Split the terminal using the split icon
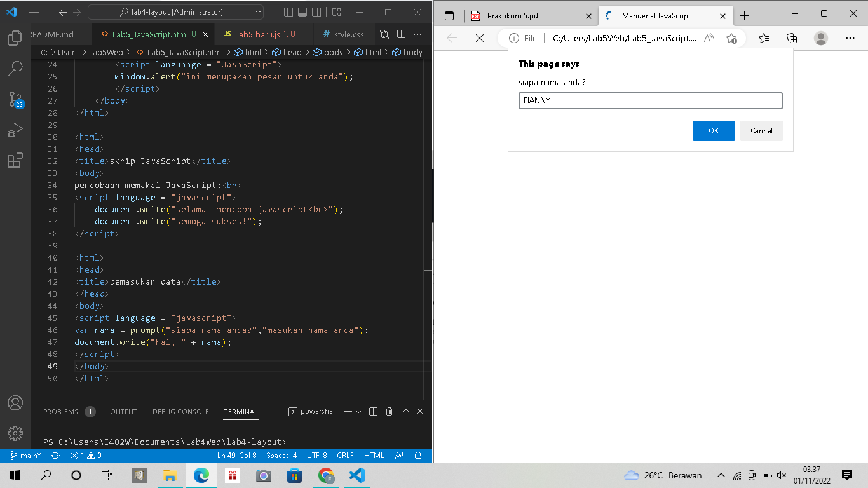The width and height of the screenshot is (868, 488). pyautogui.click(x=373, y=411)
